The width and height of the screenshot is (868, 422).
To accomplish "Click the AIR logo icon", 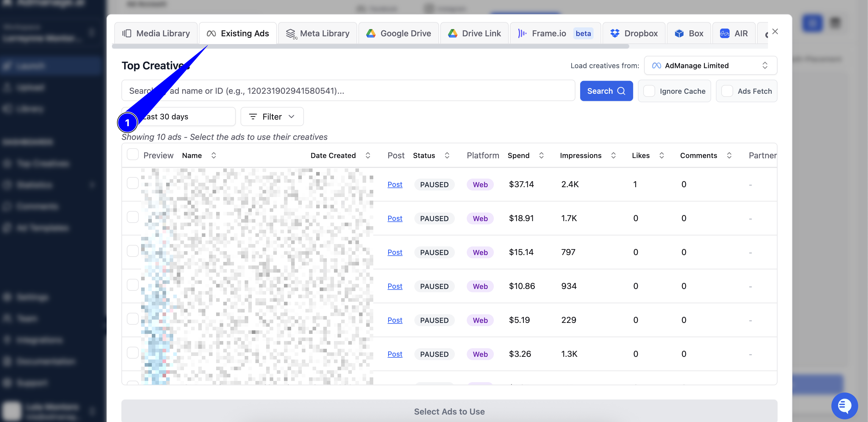I will [725, 33].
